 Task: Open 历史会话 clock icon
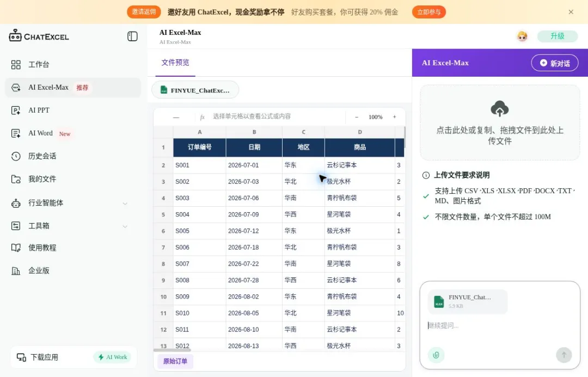[16, 156]
